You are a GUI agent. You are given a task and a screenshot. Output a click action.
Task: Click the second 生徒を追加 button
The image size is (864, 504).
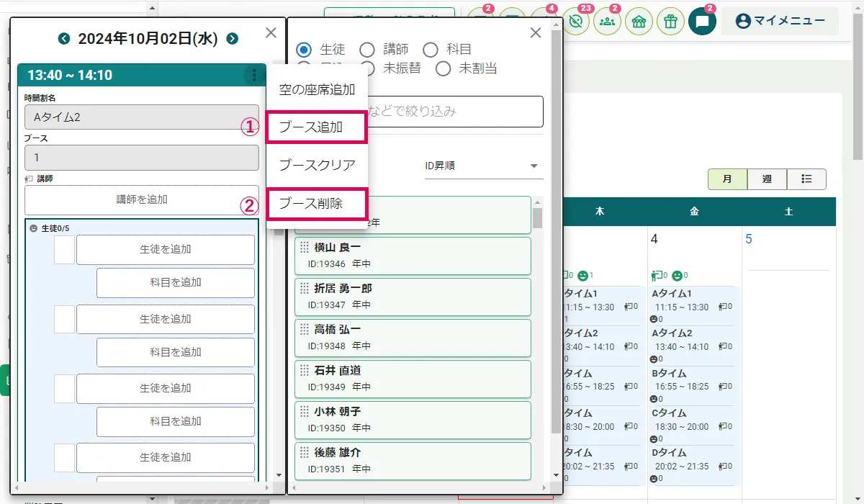pyautogui.click(x=166, y=319)
